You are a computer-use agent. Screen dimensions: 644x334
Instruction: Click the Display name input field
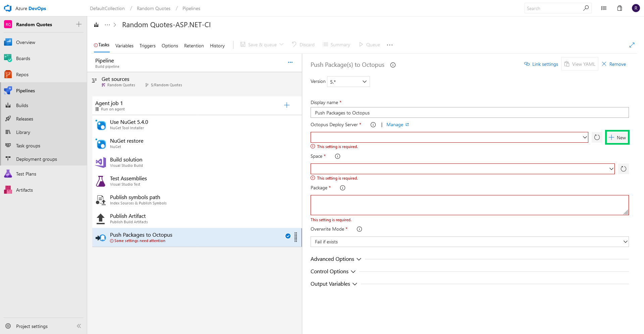tap(470, 113)
